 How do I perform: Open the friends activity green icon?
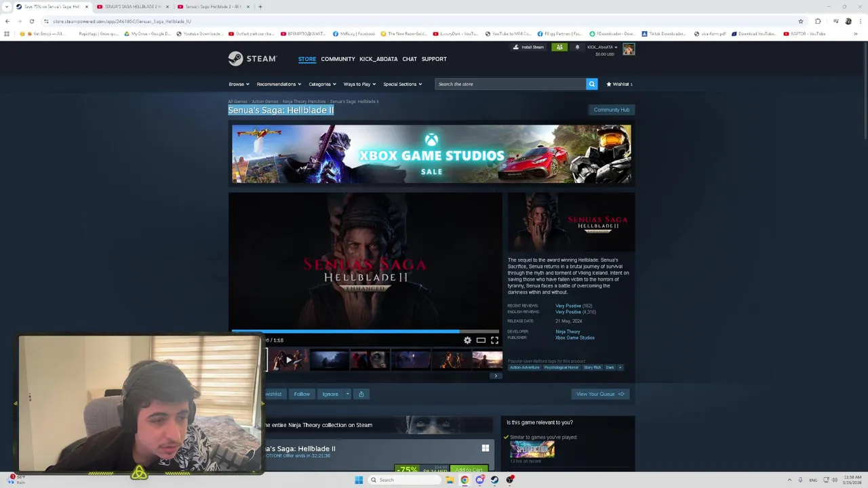coord(559,47)
